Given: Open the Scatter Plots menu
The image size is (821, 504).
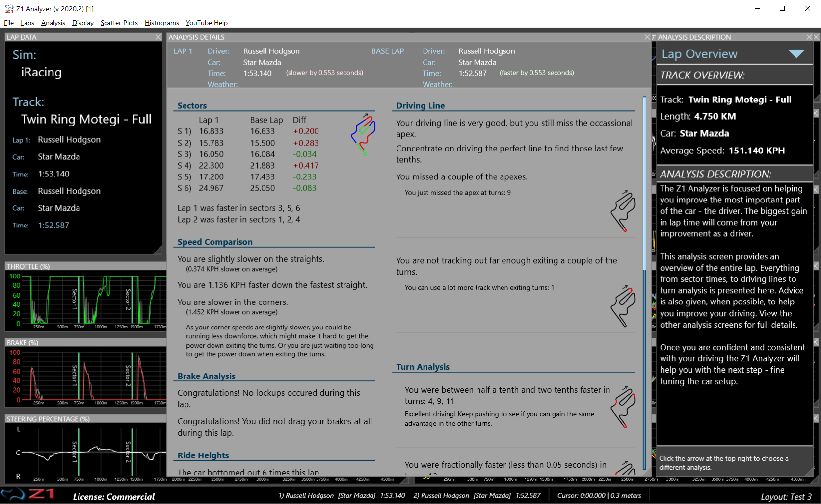Looking at the screenshot, I should click(x=119, y=23).
